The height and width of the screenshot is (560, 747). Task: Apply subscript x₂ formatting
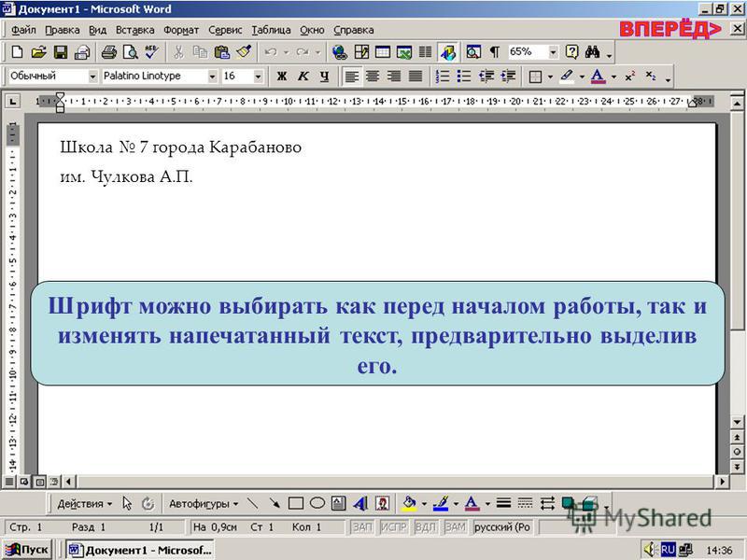[651, 77]
